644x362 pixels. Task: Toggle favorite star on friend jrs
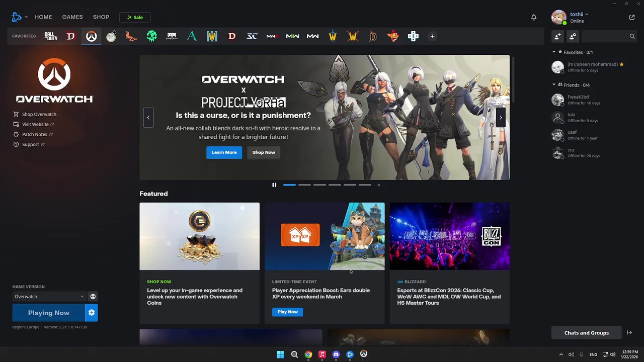pos(622,64)
